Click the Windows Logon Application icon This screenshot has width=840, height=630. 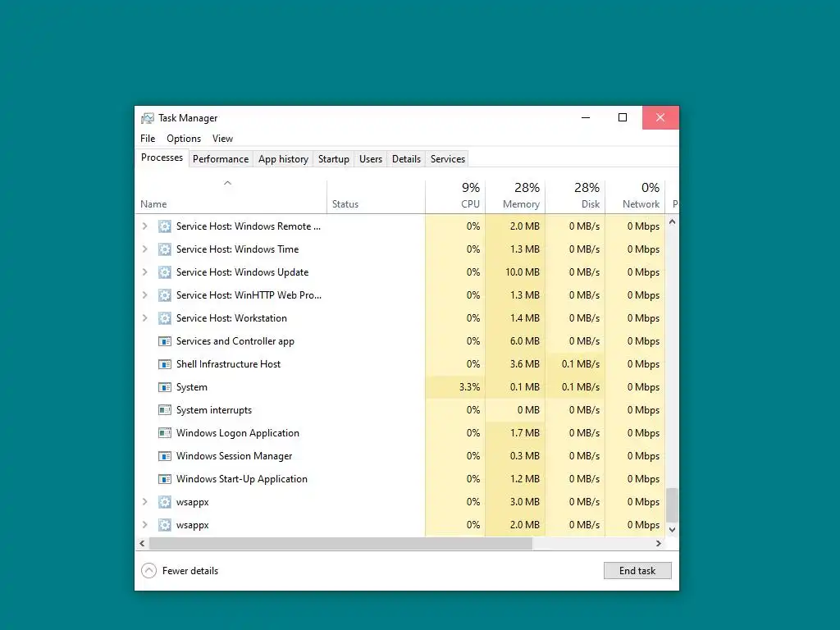(x=164, y=433)
